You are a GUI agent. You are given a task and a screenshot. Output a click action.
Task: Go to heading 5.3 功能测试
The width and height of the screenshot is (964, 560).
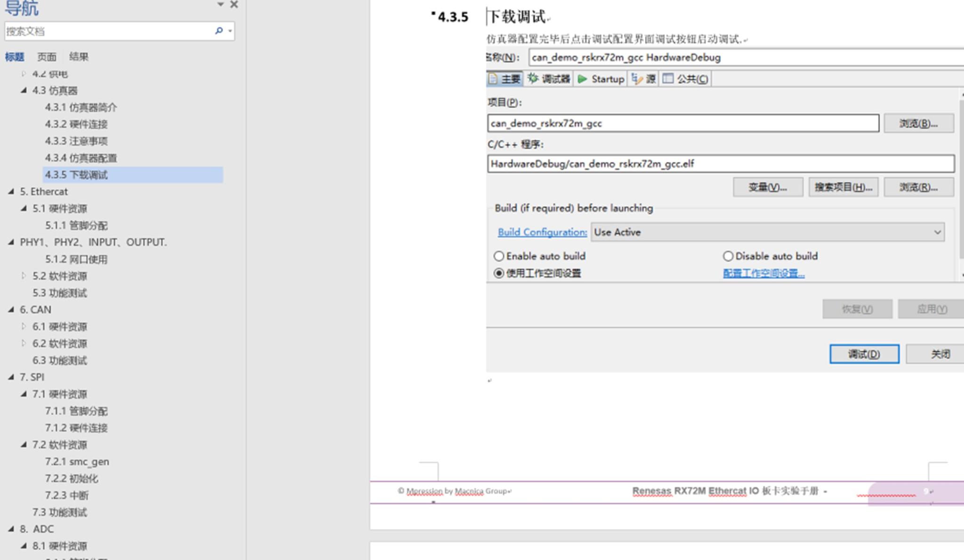pos(60,293)
